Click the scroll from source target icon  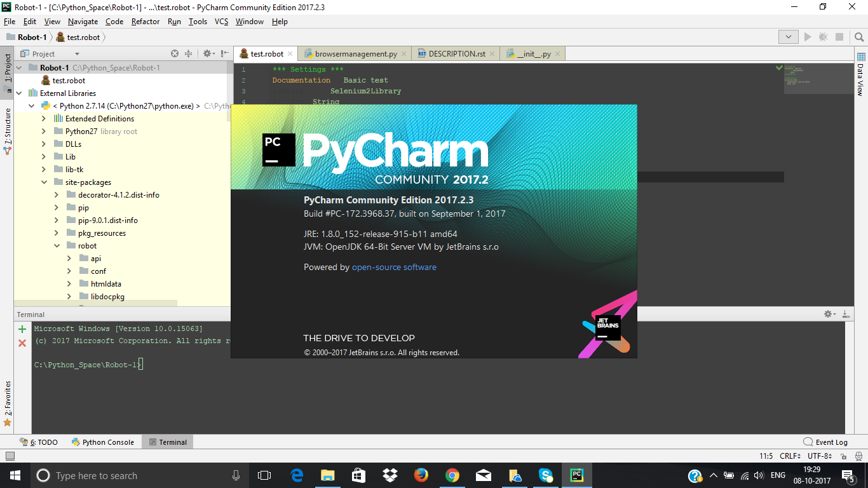pyautogui.click(x=175, y=54)
